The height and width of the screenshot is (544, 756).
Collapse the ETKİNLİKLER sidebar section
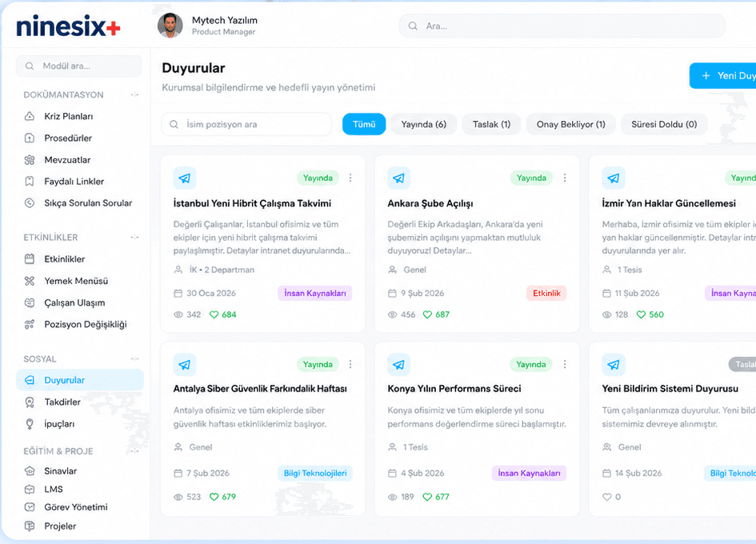point(134,238)
